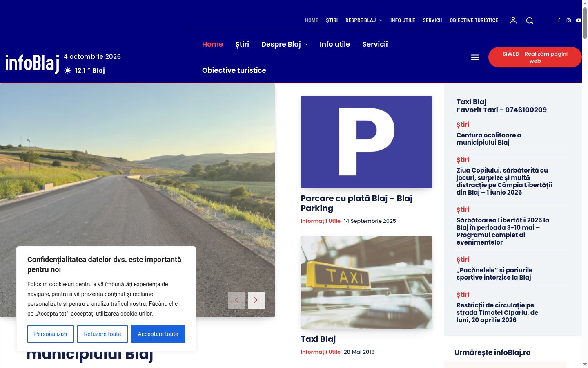
Task: Select Info utile in main navigation
Action: [335, 44]
